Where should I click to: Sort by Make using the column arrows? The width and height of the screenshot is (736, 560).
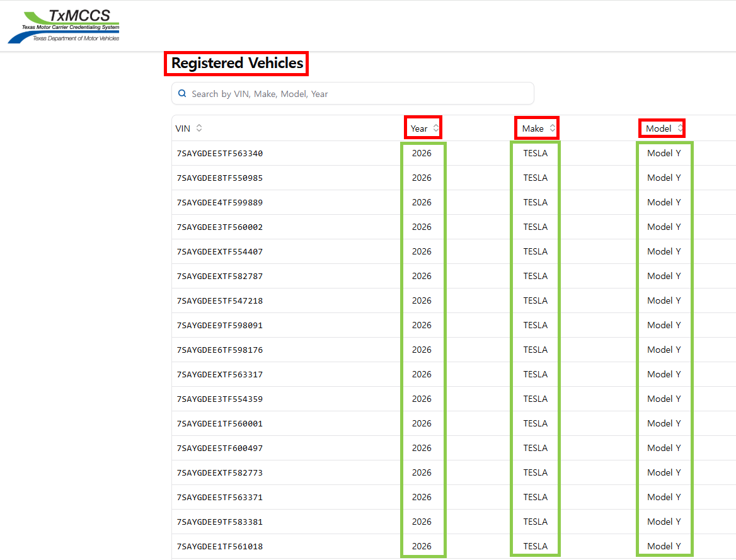[x=553, y=128]
